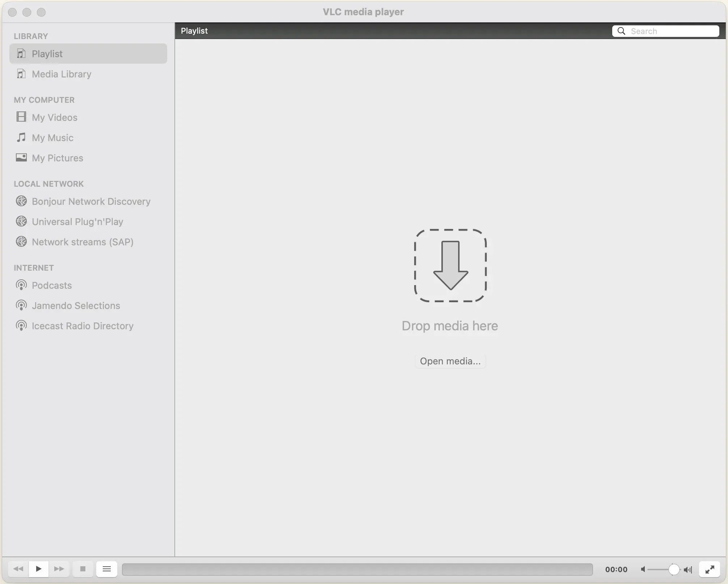Select Universal Plug'n'Play entry
Image resolution: width=728 pixels, height=584 pixels.
click(88, 221)
